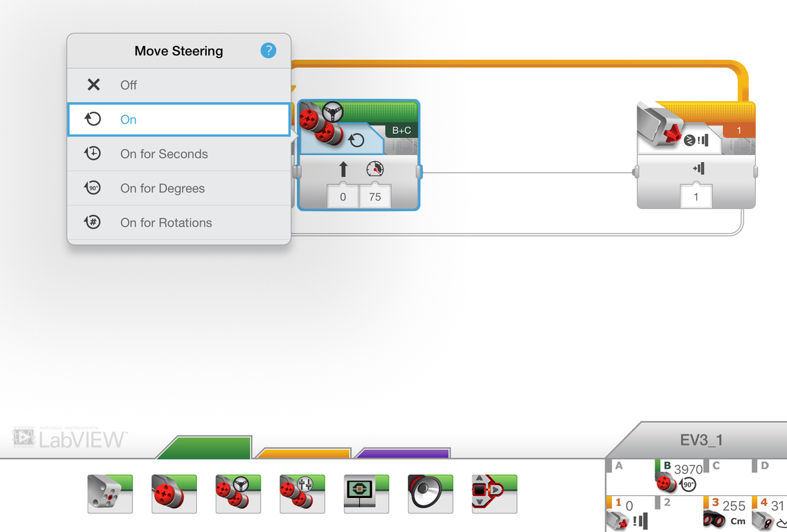Screen dimensions: 787x532
Task: Select the Medium Motor block in palette
Action: click(x=110, y=493)
